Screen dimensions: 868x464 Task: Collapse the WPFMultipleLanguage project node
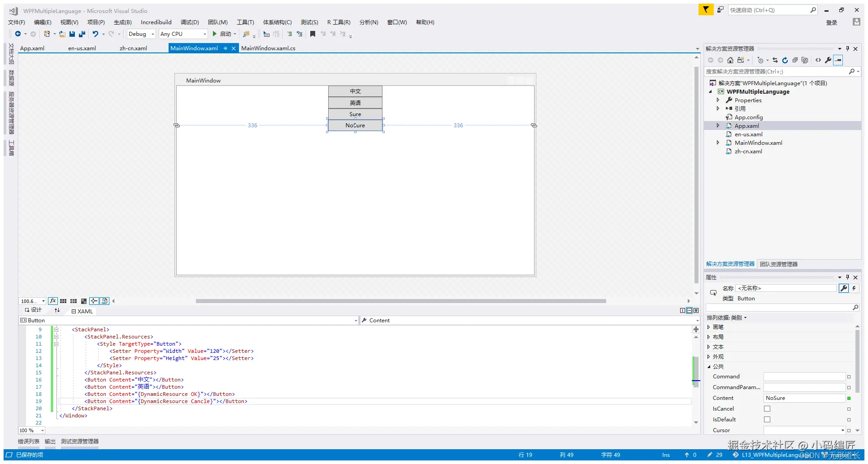click(710, 92)
